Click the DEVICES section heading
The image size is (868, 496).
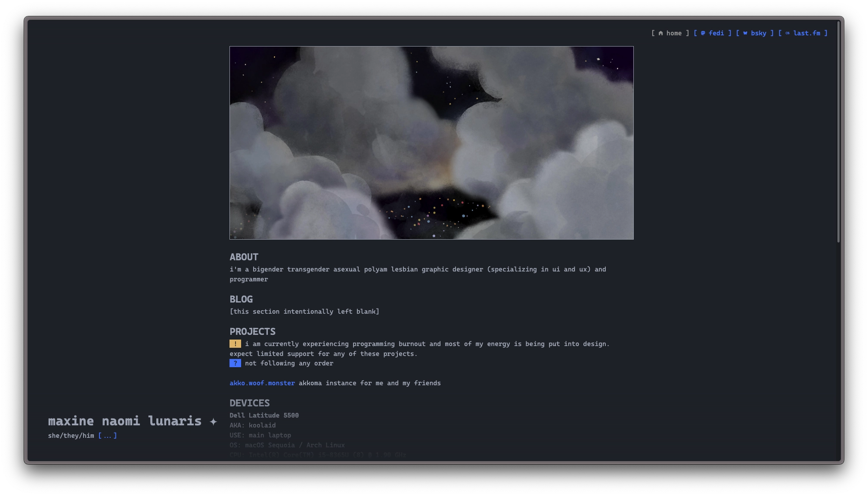coord(249,403)
